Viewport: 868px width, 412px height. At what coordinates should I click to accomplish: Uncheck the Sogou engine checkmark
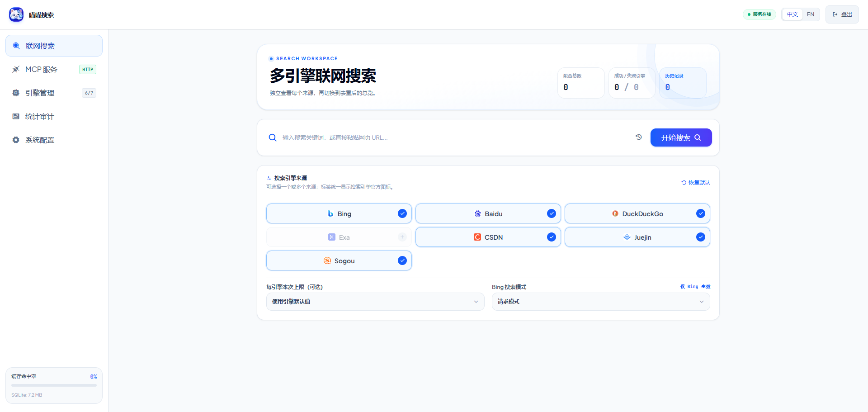[402, 260]
